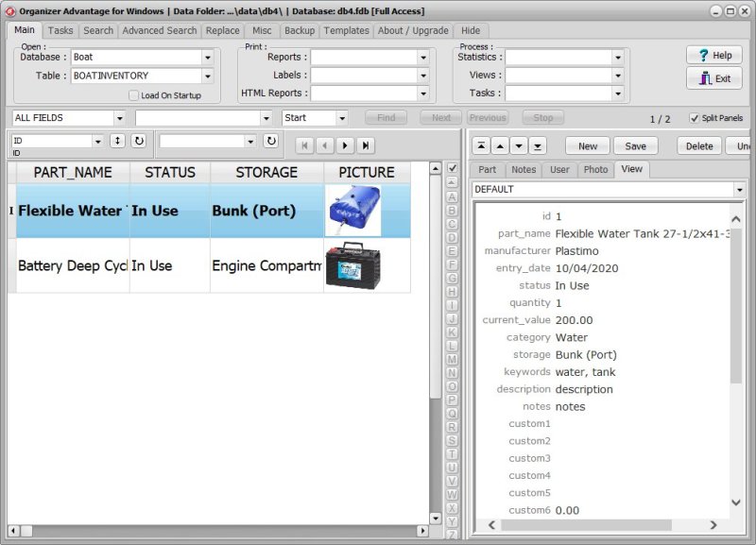The image size is (756, 545).
Task: Switch to the Tasks tab
Action: pos(60,30)
